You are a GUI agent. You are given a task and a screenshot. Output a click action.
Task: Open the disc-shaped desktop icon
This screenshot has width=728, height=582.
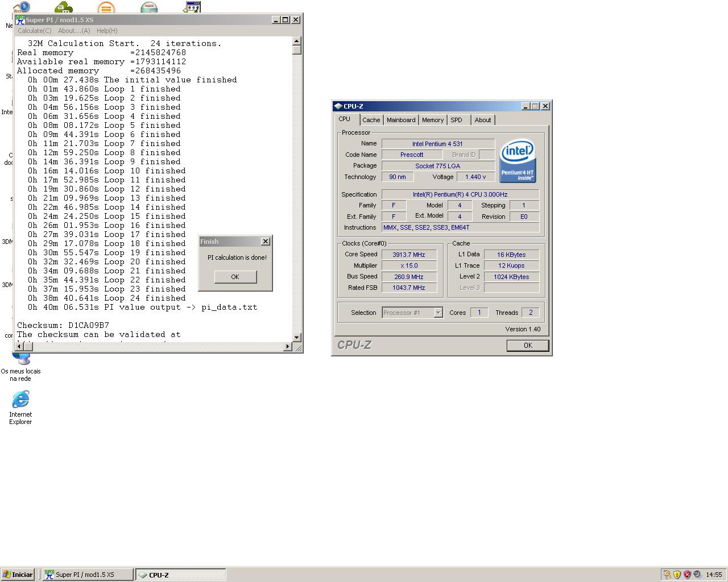pos(149,7)
